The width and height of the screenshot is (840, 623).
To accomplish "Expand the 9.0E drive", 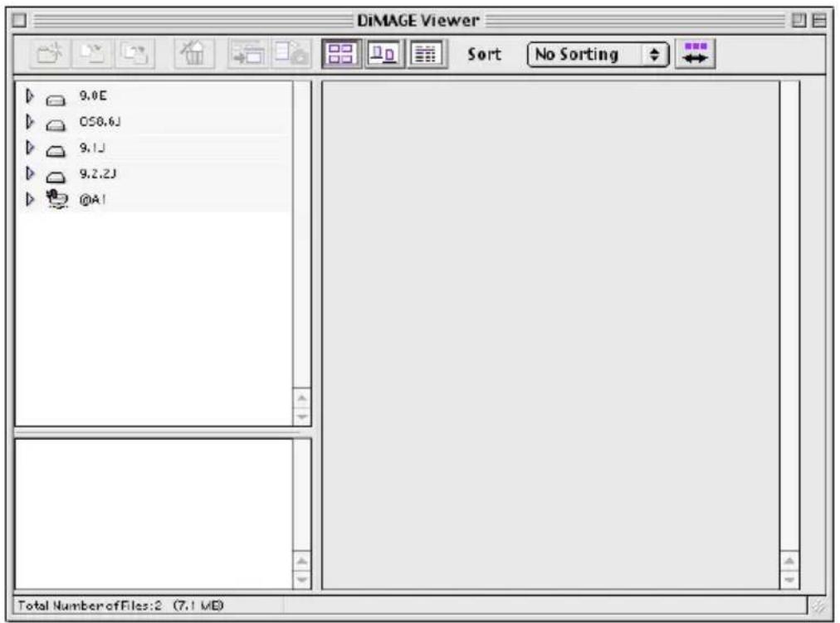I will [x=30, y=96].
